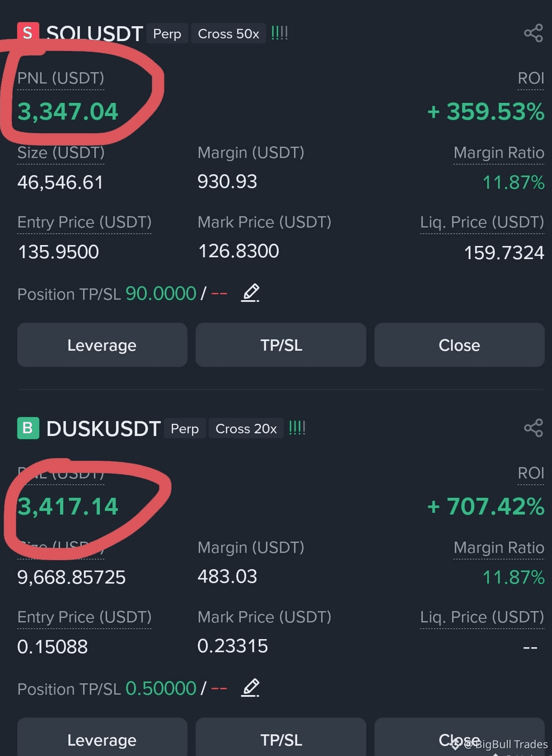
Task: Share the SOLUSDT position
Action: tap(533, 33)
